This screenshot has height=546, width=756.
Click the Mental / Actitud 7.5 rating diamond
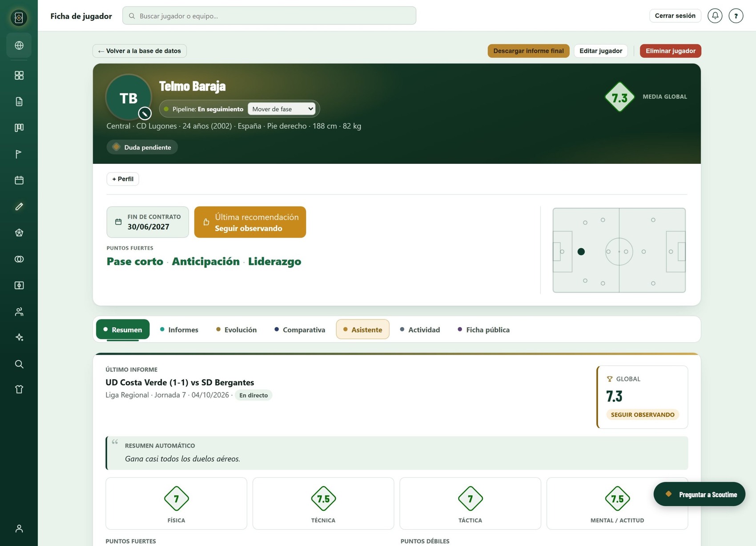[x=617, y=498]
